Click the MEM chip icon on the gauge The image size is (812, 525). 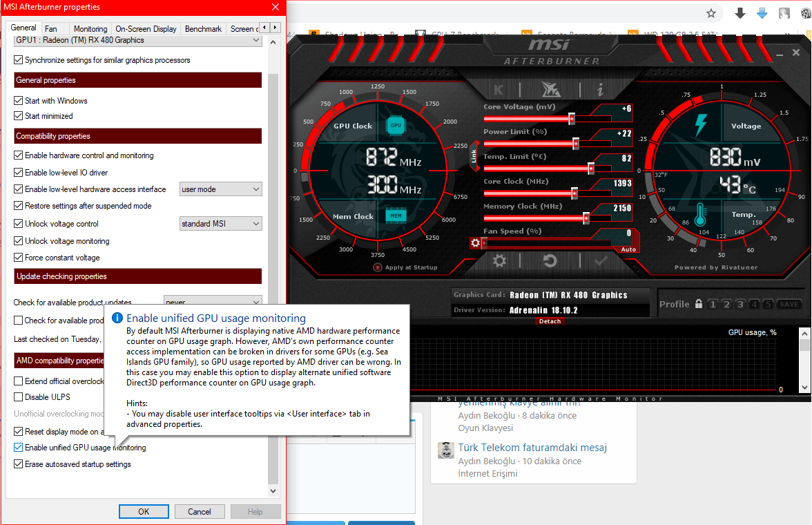[396, 216]
